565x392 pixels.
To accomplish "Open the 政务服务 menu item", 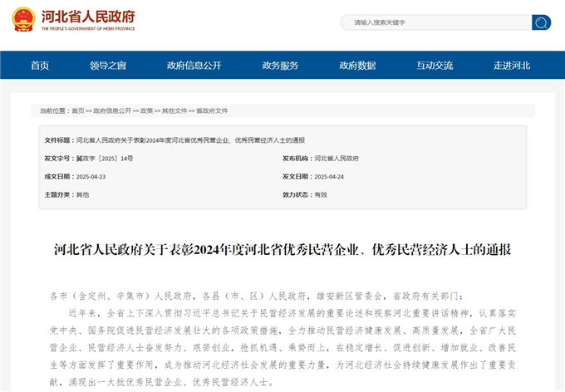I will coord(280,66).
